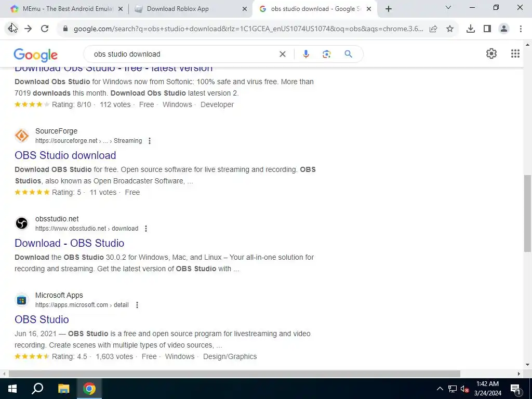
Task: Open the notification center icon
Action: click(x=515, y=389)
